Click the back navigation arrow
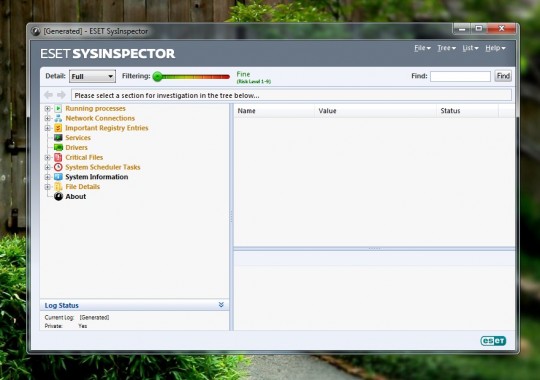 click(x=49, y=95)
